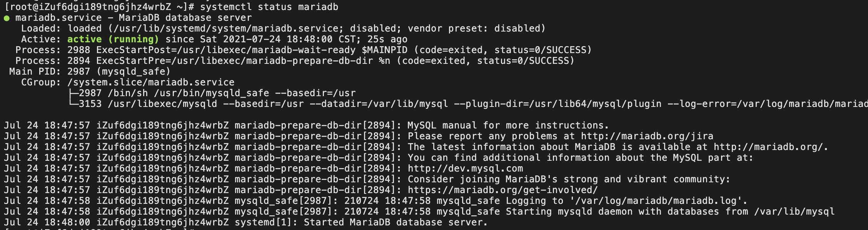Click the http://dev.mysql.com URL

pyautogui.click(x=466, y=168)
